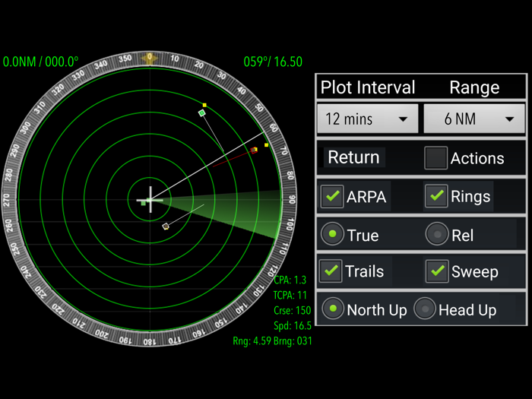The height and width of the screenshot is (399, 532).
Task: Select the True motion radio button
Action: (333, 234)
